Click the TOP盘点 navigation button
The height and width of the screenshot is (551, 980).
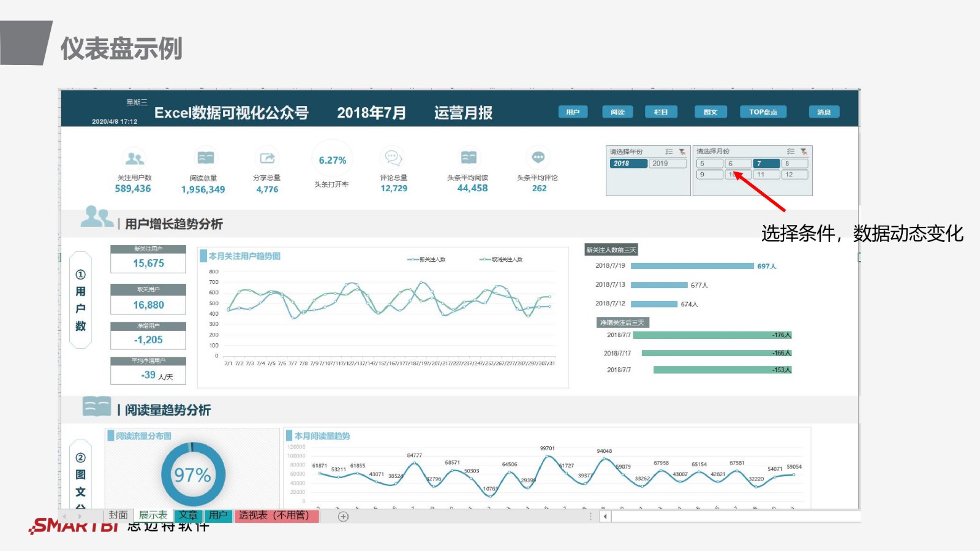(x=763, y=112)
